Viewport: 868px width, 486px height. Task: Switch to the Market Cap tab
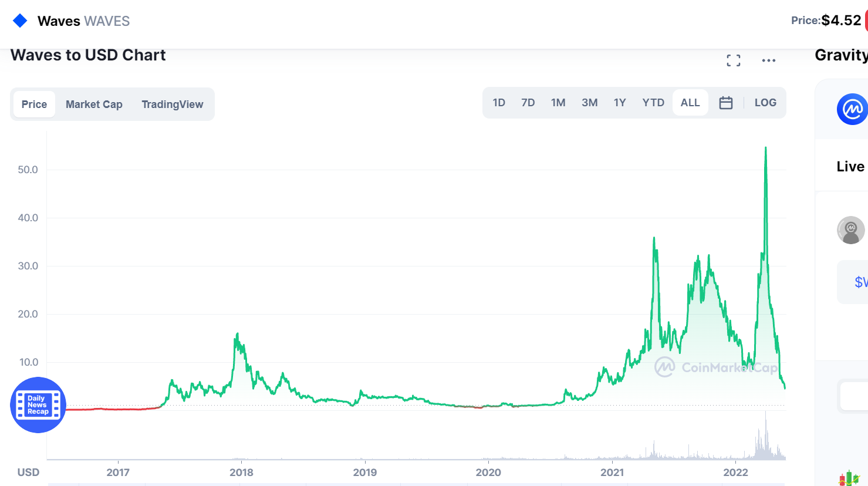[94, 104]
